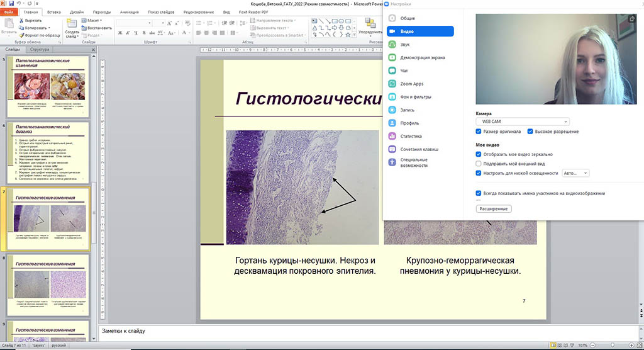Open the WEB CAM camera dropdown

tap(523, 121)
